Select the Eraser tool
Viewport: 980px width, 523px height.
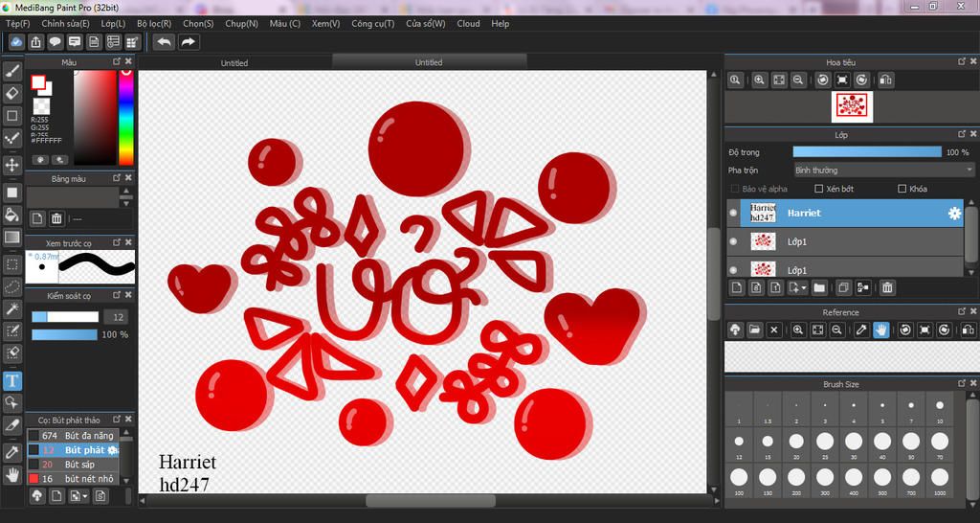pyautogui.click(x=11, y=93)
